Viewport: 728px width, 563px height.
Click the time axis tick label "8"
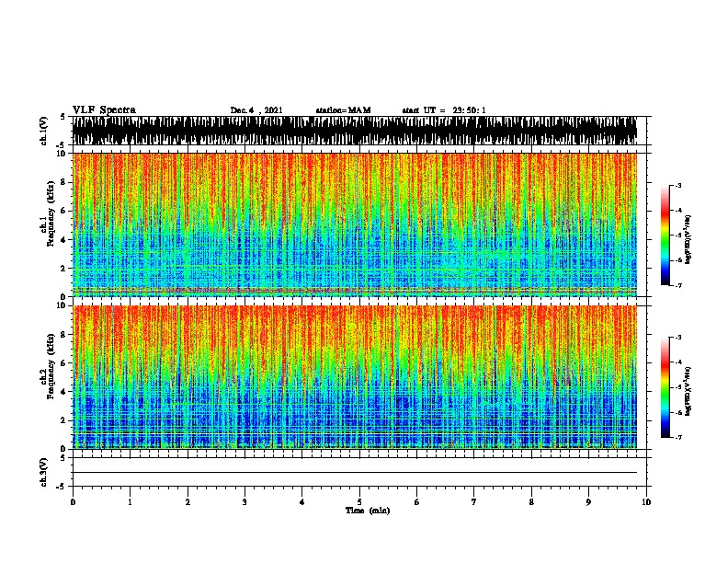tap(531, 502)
